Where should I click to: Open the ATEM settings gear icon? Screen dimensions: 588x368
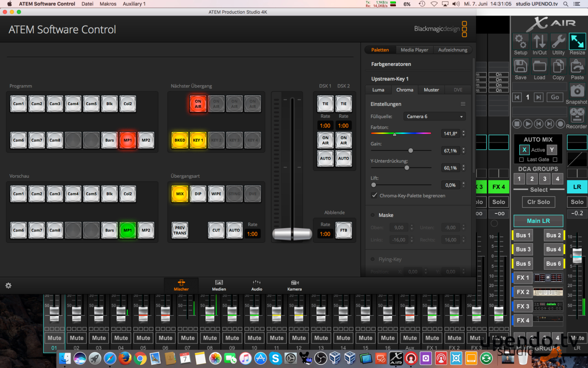8,286
